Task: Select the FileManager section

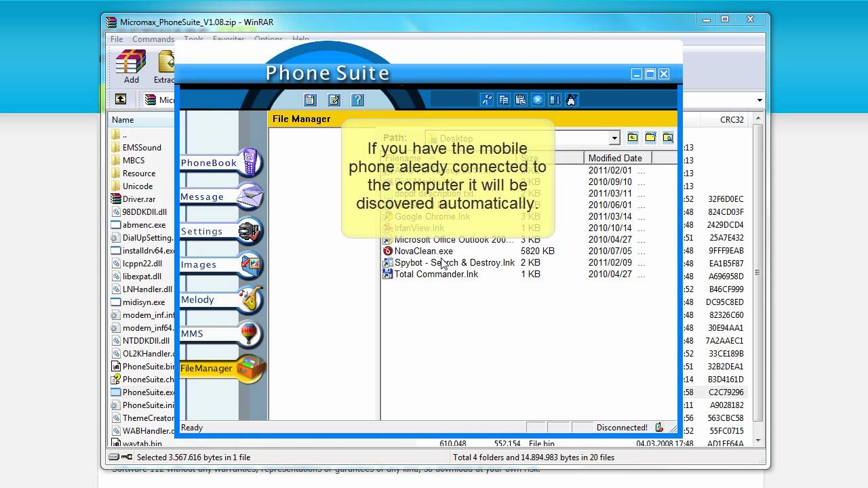Action: click(x=222, y=368)
